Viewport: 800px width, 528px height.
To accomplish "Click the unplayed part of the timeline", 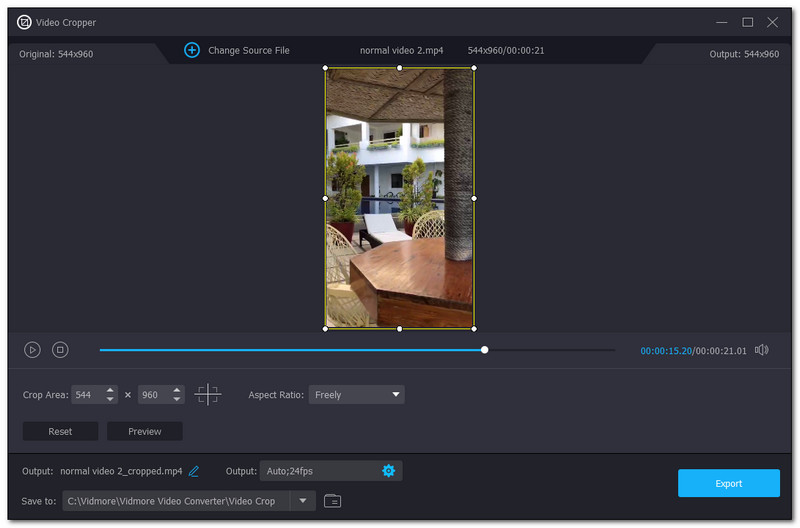I will coord(552,350).
